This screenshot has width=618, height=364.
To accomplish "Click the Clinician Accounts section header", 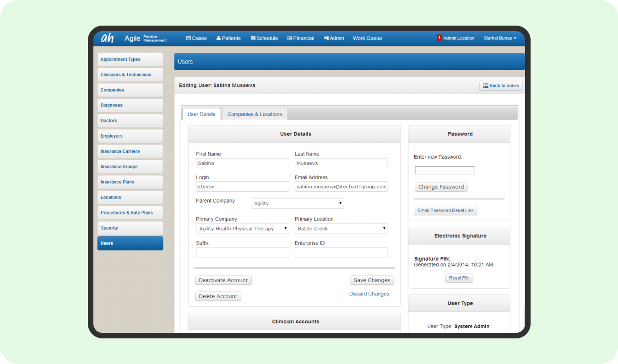I will pos(294,322).
